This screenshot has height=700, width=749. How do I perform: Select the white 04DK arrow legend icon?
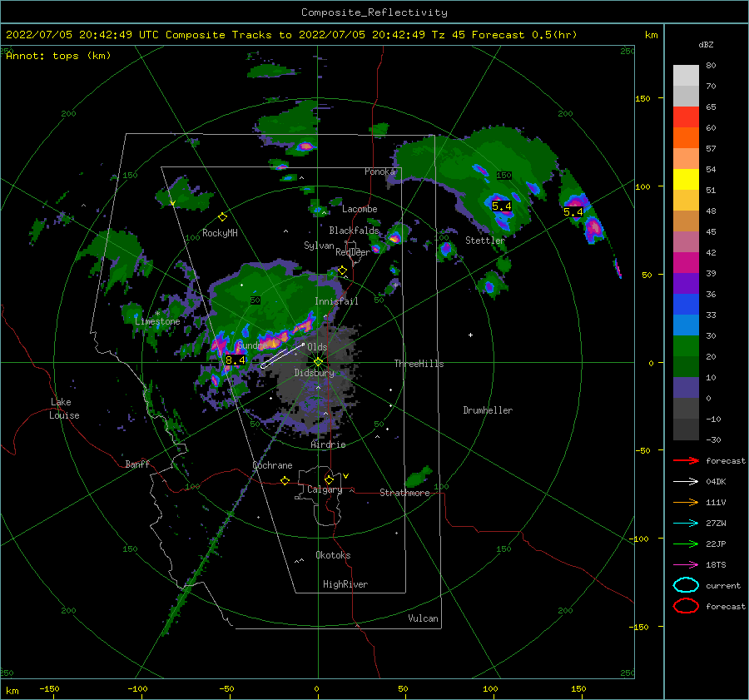coord(686,482)
